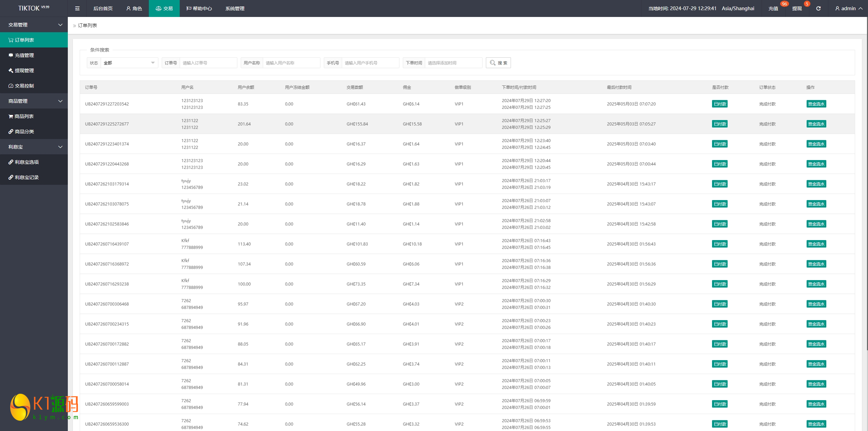
Task: Click the 下单时间 date picker field
Action: [x=453, y=63]
